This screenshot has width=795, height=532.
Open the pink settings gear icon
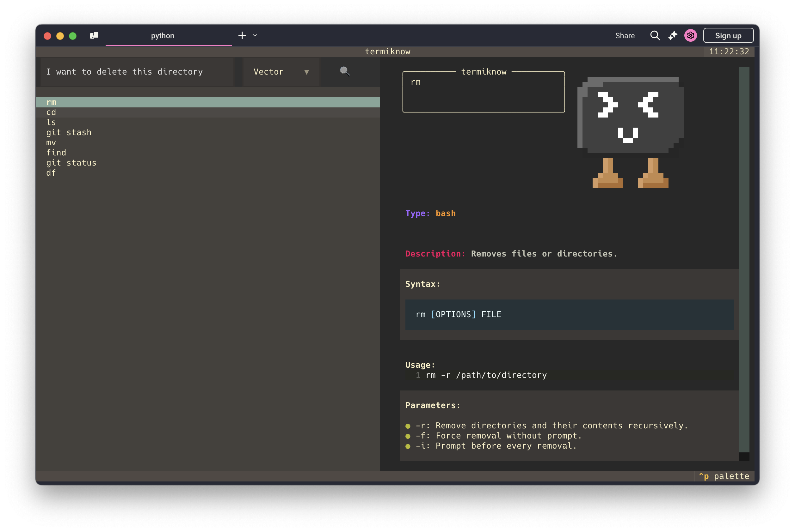[x=690, y=36]
